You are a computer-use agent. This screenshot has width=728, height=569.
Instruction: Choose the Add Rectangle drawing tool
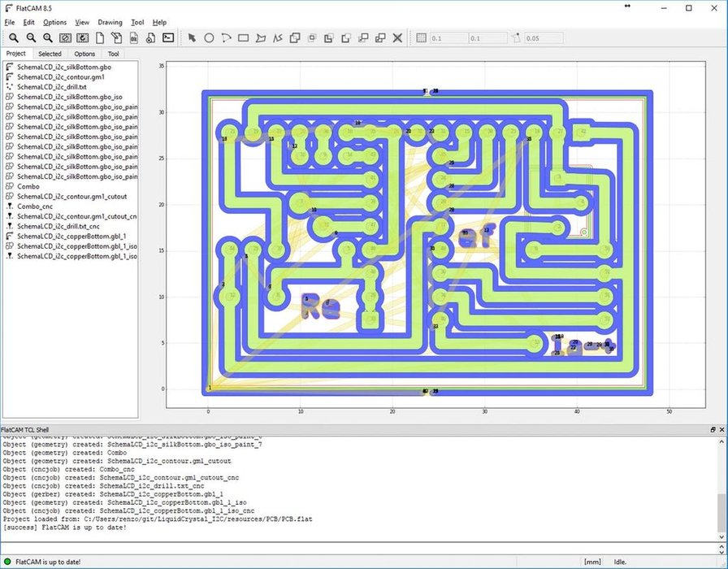243,38
